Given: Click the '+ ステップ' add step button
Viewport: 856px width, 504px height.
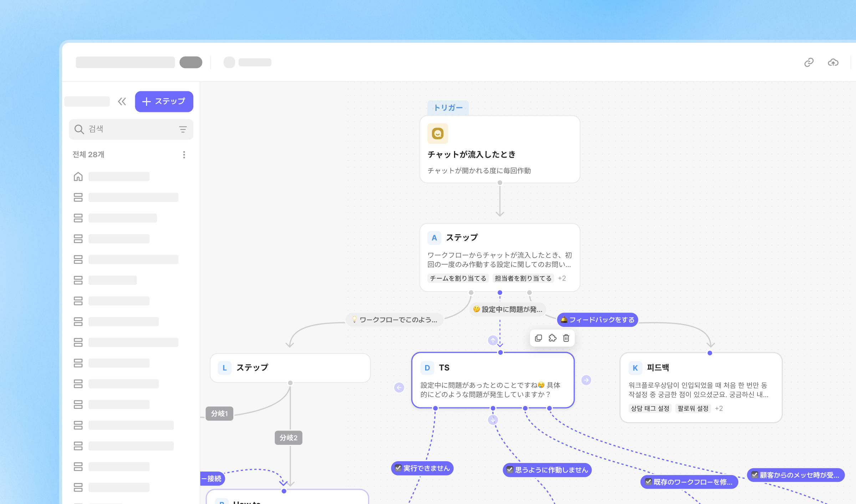Looking at the screenshot, I should coord(164,102).
